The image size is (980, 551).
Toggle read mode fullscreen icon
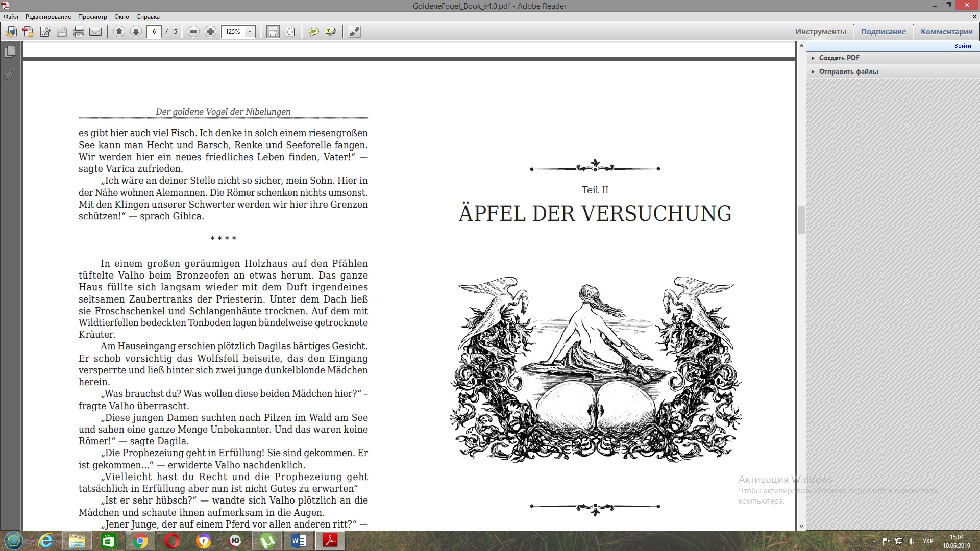click(x=354, y=32)
